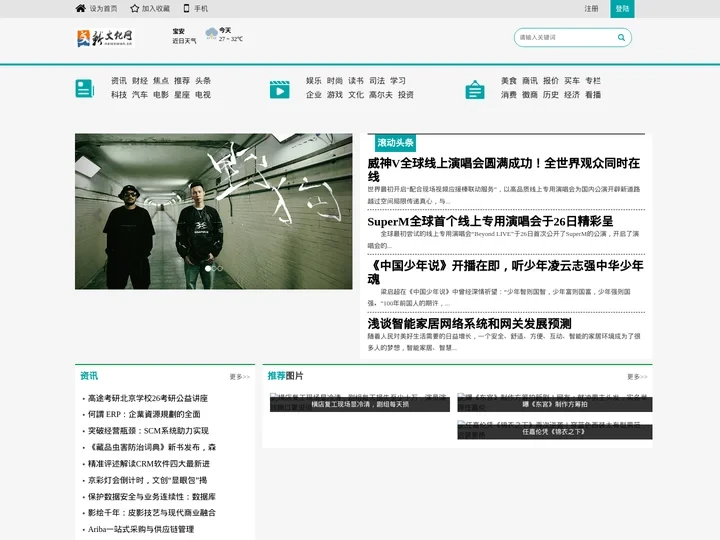This screenshot has width=720, height=540.
Task: Click 更多>> in the 资讯 section
Action: point(240,377)
